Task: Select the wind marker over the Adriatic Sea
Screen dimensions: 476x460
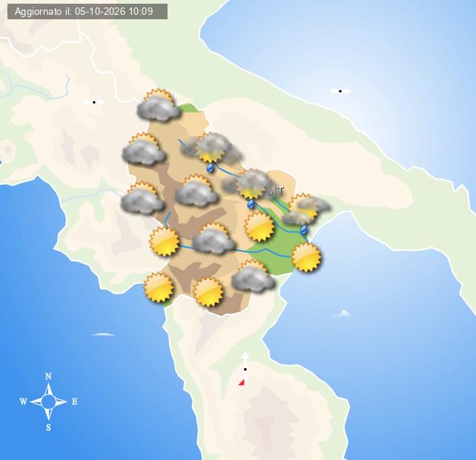Action: point(340,91)
